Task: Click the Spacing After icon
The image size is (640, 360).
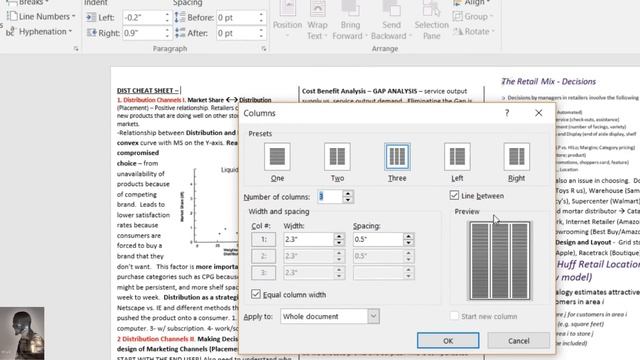Action: [x=180, y=33]
